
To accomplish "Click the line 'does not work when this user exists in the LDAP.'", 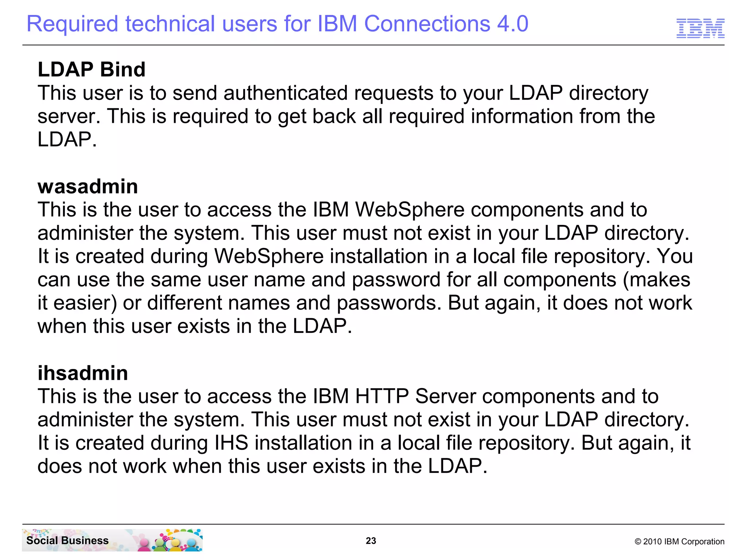I will pyautogui.click(x=263, y=466).
